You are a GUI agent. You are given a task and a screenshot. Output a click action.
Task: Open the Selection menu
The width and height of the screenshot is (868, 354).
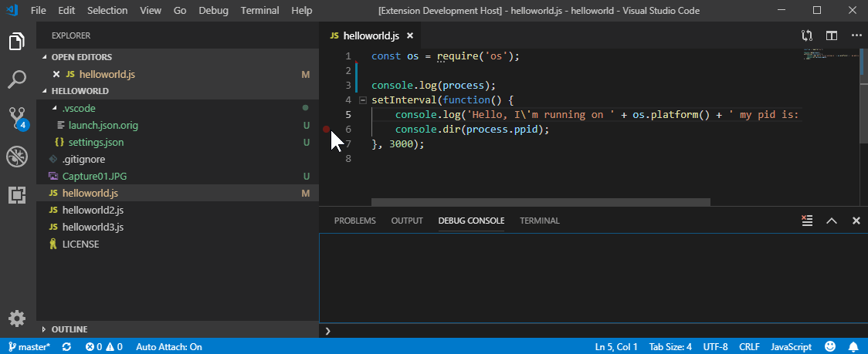107,11
